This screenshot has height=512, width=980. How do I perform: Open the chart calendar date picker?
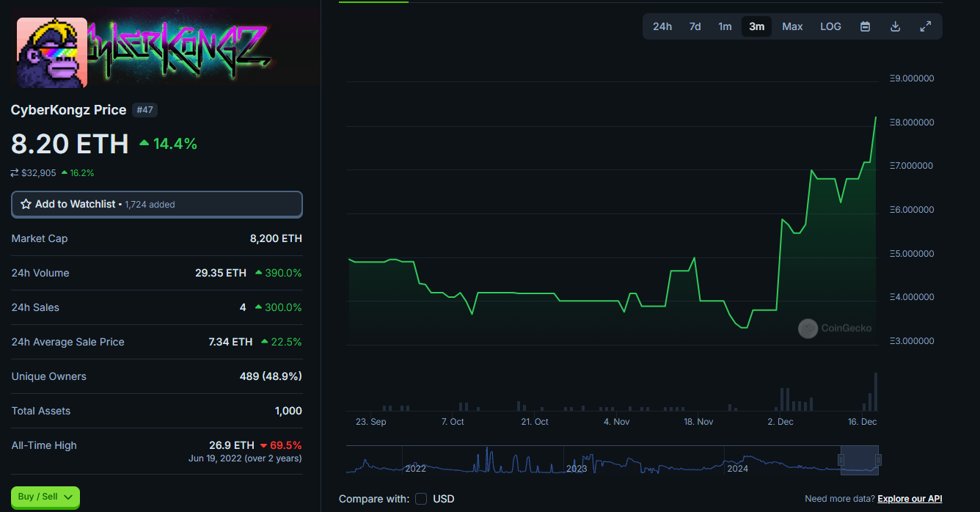(x=865, y=26)
